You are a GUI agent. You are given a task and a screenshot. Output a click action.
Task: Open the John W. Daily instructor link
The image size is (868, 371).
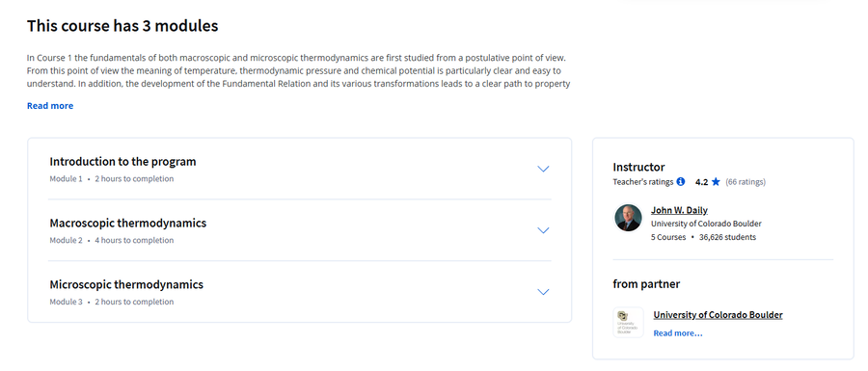coord(679,210)
